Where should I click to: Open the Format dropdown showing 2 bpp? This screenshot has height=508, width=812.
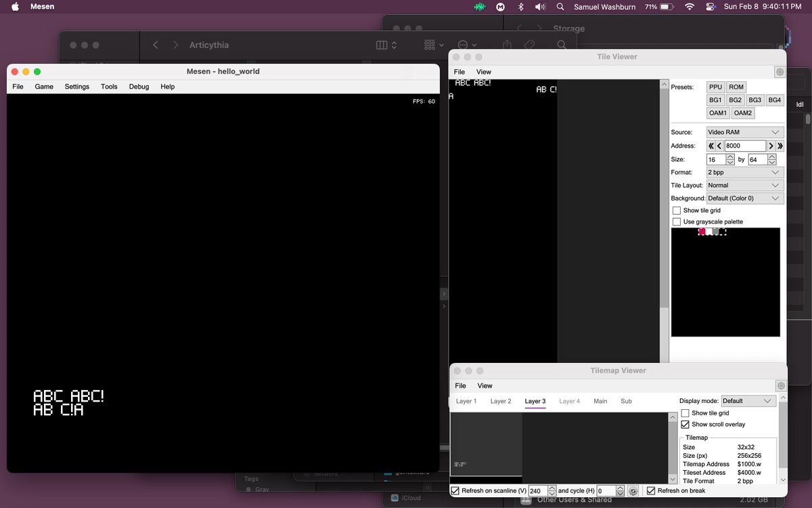(x=745, y=173)
